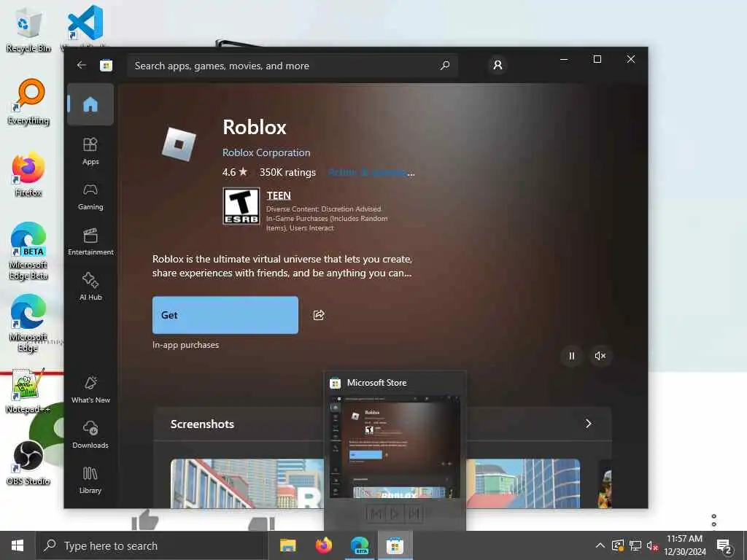Expand the Screenshots section with chevron
747x560 pixels.
pyautogui.click(x=589, y=424)
